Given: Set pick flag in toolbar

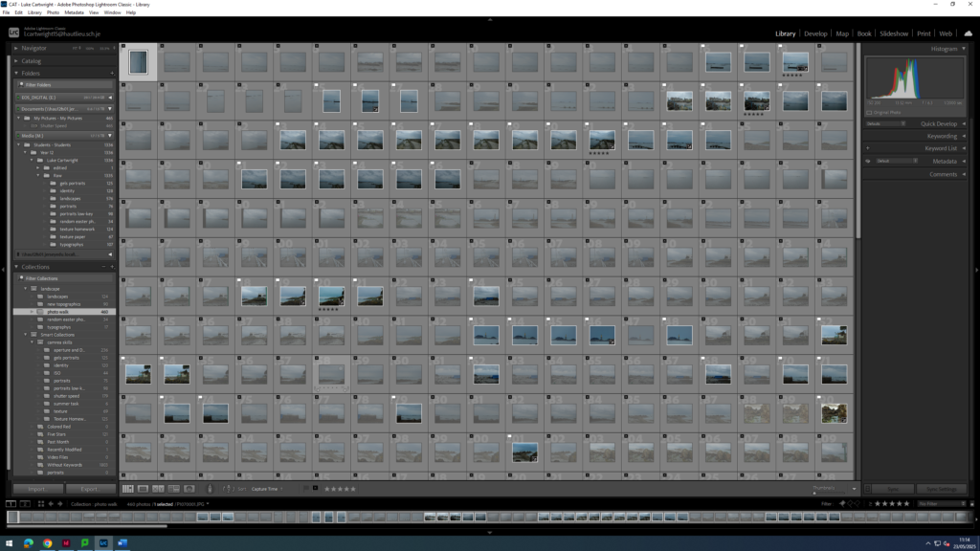Looking at the screenshot, I should (306, 489).
